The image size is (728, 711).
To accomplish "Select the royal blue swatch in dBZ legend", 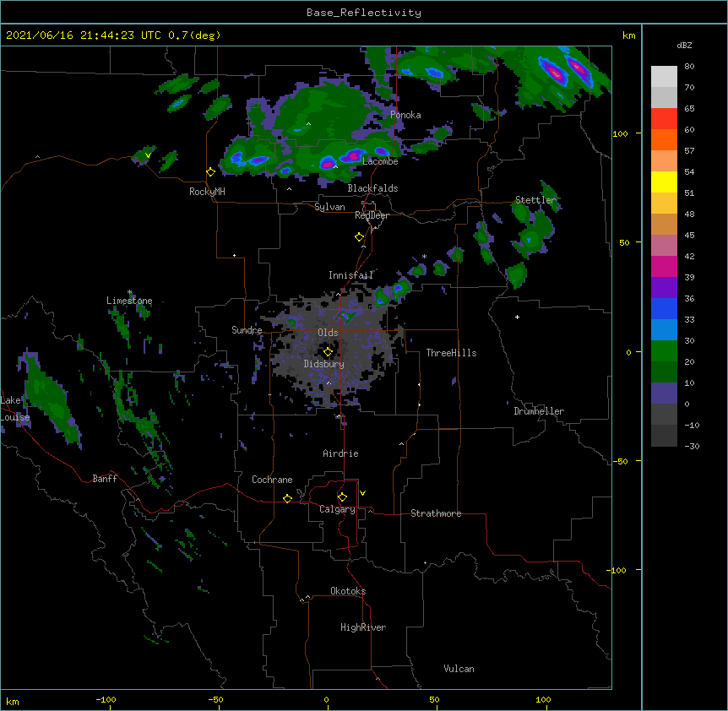I will [x=664, y=308].
